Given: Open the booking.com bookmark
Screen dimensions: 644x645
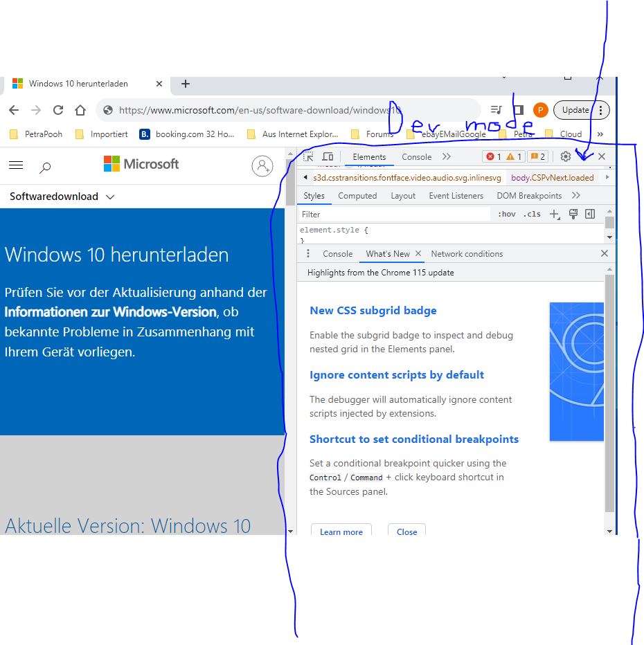Looking at the screenshot, I should pos(187,134).
